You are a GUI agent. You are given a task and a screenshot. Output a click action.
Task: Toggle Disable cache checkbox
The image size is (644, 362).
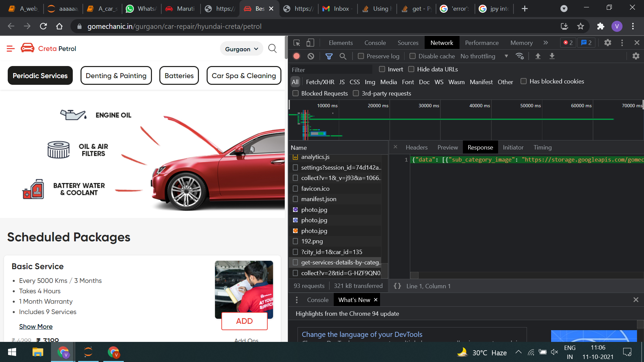[412, 56]
